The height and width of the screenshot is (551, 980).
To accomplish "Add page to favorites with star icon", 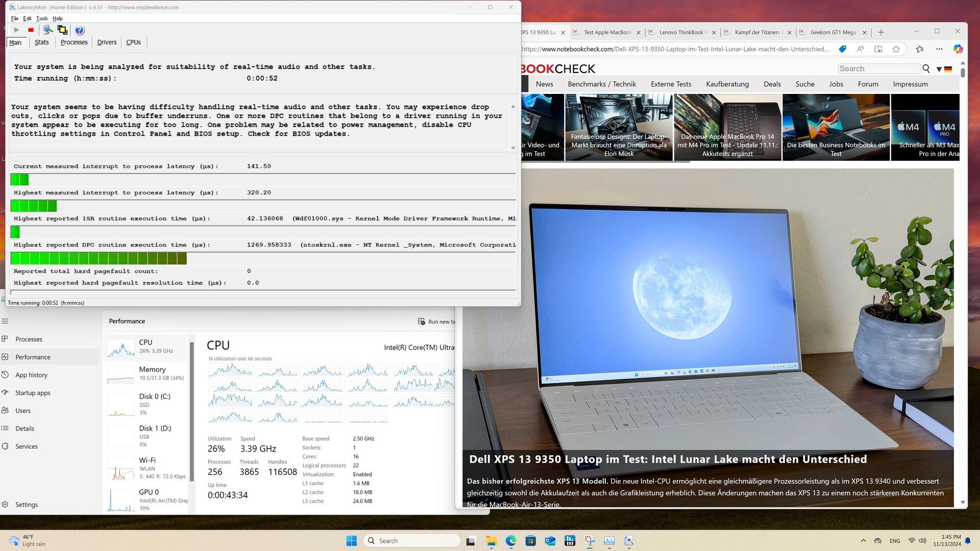I will [x=896, y=49].
